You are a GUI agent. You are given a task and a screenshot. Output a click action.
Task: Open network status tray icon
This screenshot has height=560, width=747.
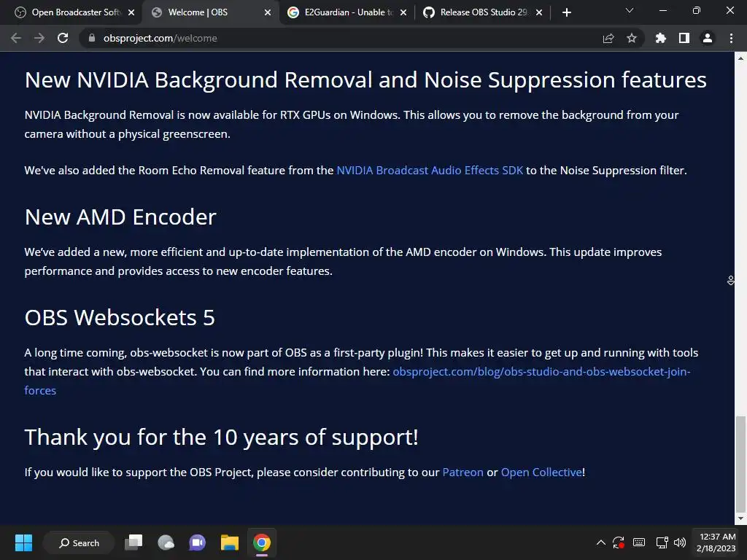[x=662, y=542]
